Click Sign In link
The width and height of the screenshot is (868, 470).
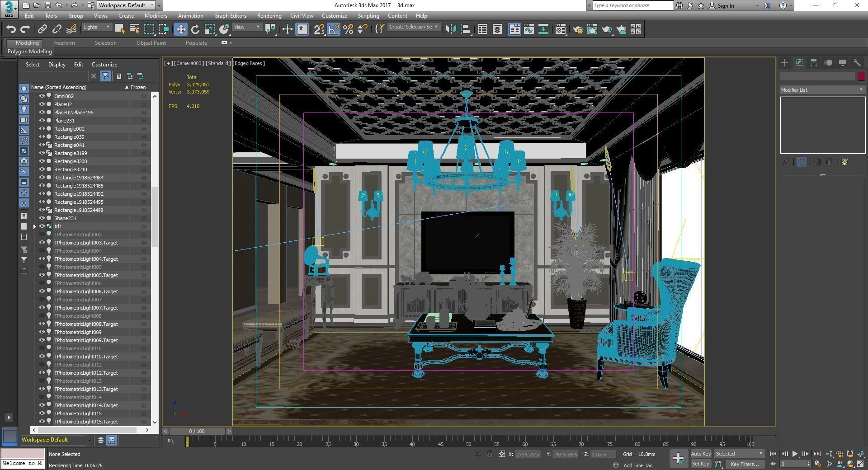pyautogui.click(x=725, y=6)
